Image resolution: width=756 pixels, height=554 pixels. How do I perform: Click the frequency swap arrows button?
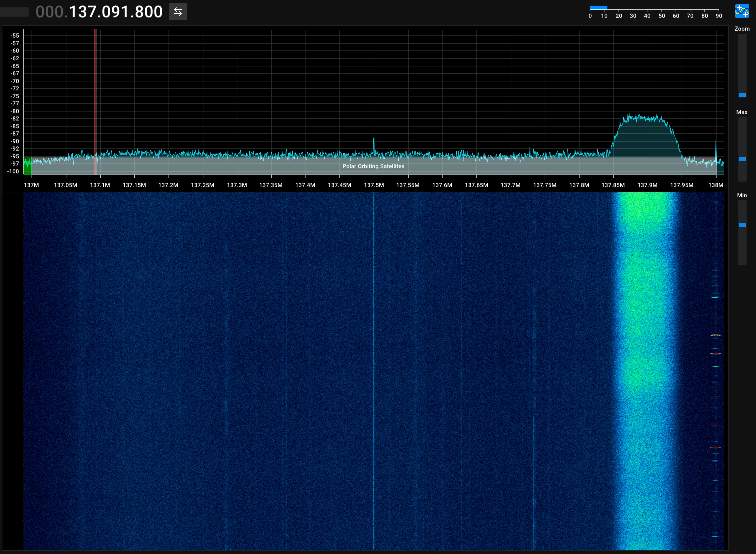[x=178, y=12]
